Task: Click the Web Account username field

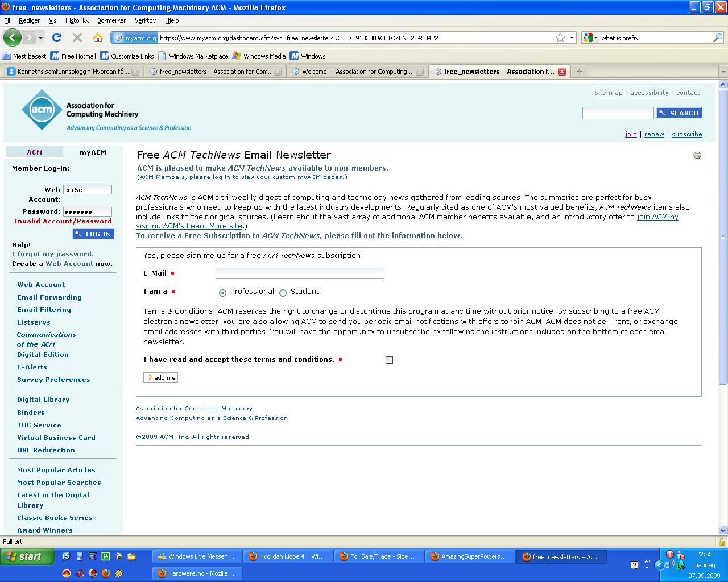Action: (88, 189)
